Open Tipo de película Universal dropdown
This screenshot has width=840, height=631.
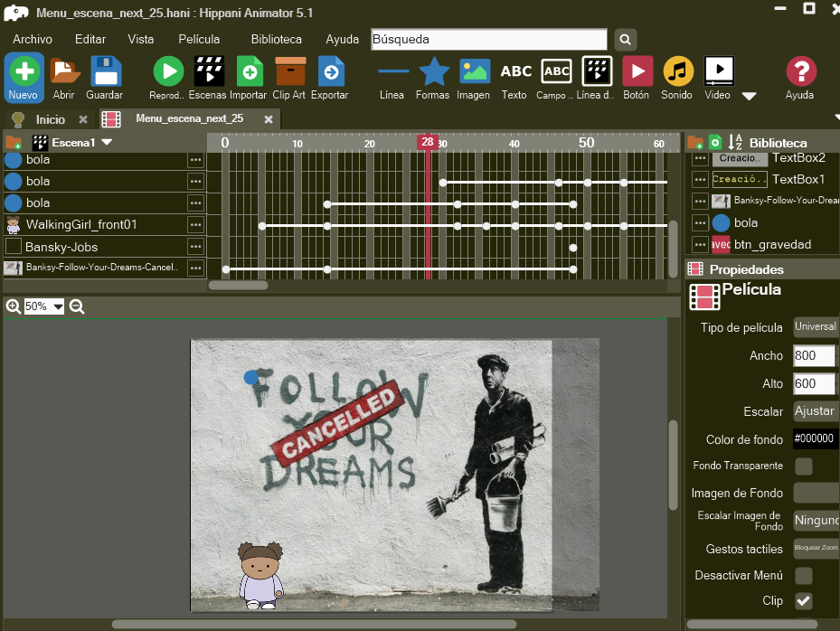[x=816, y=326]
